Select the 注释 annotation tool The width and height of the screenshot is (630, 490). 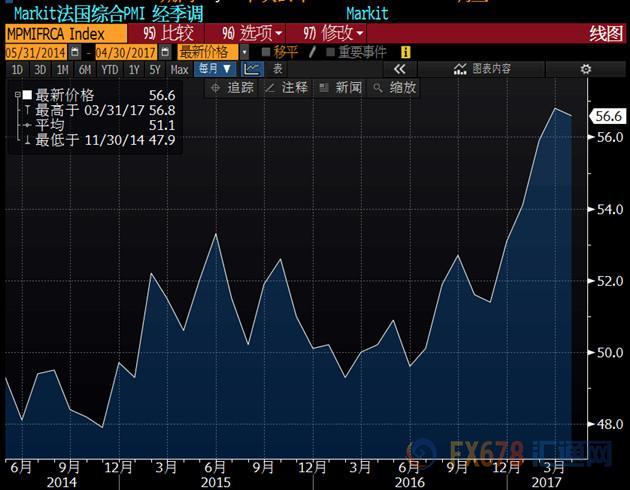(286, 88)
